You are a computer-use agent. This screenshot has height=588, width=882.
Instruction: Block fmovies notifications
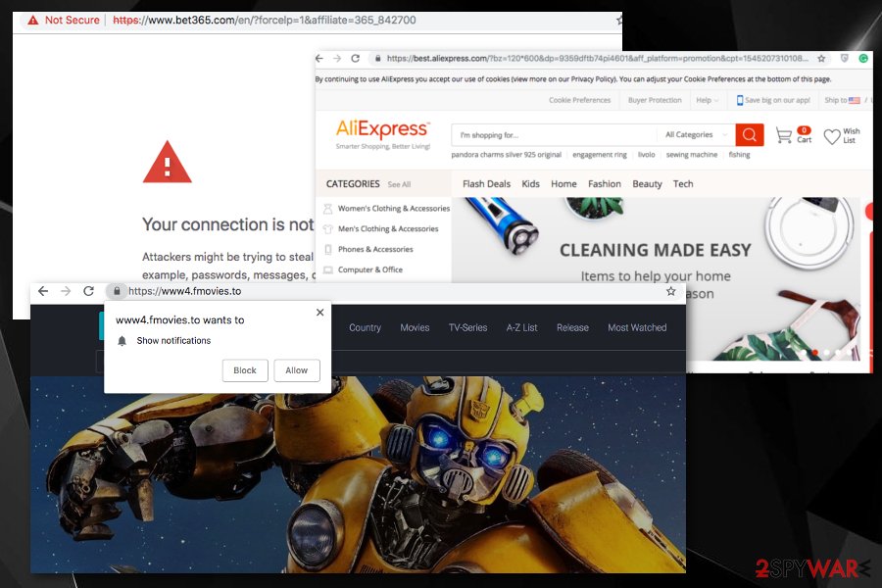[245, 370]
